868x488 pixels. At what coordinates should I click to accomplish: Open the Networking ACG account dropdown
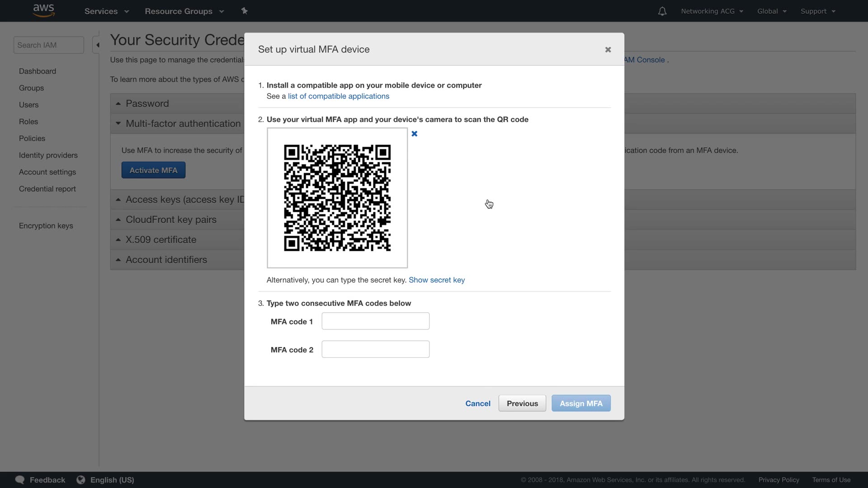point(712,11)
